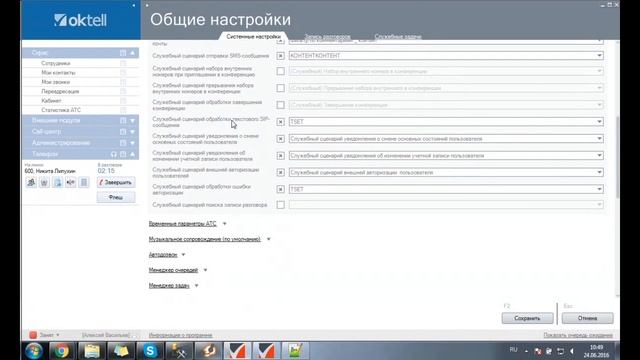This screenshot has width=640, height=360.
Task: Open the Информация о программе link
Action: click(x=180, y=335)
